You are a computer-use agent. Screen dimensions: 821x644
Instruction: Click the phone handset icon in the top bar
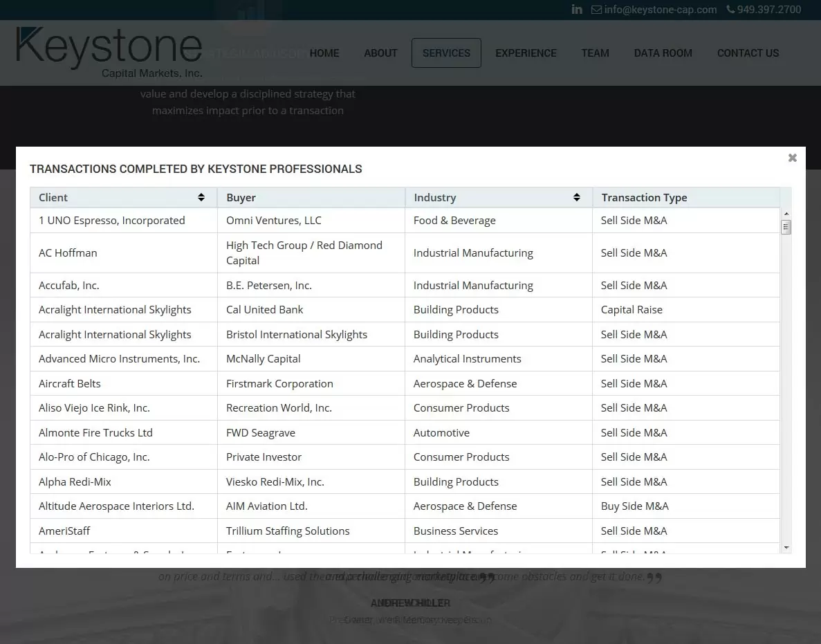click(x=730, y=9)
